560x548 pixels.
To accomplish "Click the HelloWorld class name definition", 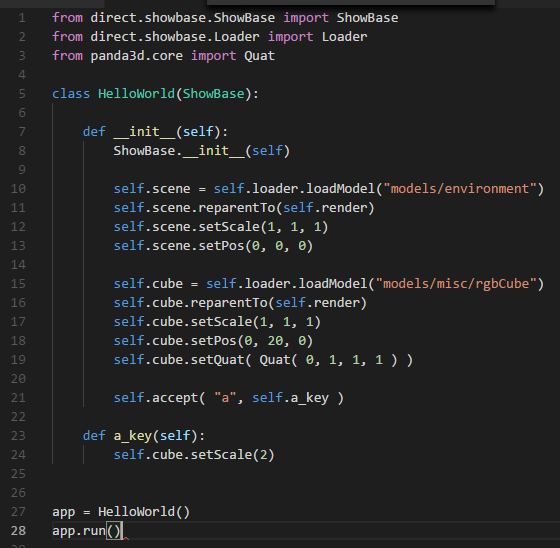I will point(136,94).
